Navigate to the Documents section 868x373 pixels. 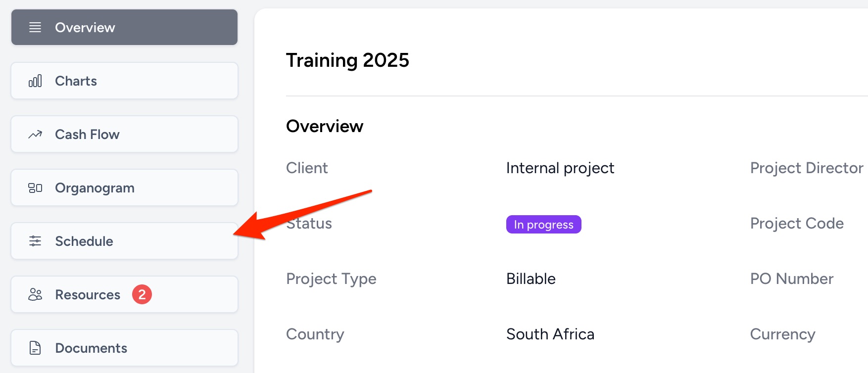(x=124, y=348)
